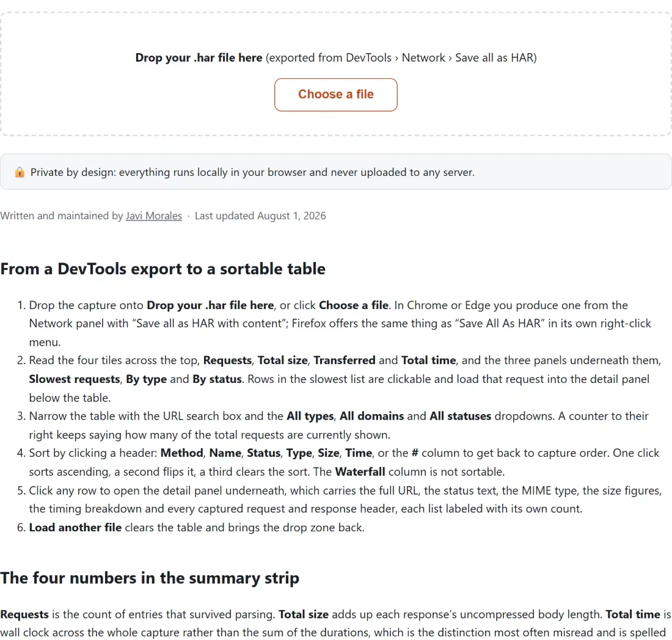Click bold 'Requests' starting the summary paragraph
The width and height of the screenshot is (672, 640).
point(24,615)
